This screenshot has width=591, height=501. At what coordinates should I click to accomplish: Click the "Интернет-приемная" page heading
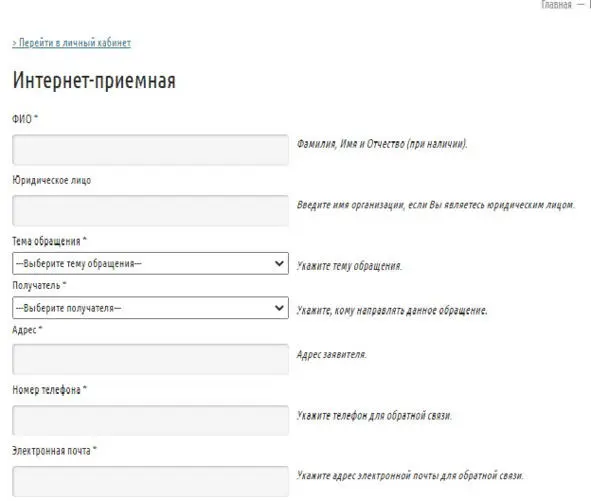(x=94, y=80)
